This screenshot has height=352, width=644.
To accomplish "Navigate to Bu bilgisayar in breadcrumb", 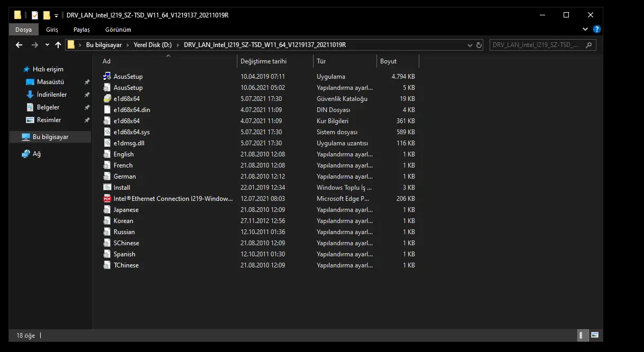I will [x=104, y=45].
